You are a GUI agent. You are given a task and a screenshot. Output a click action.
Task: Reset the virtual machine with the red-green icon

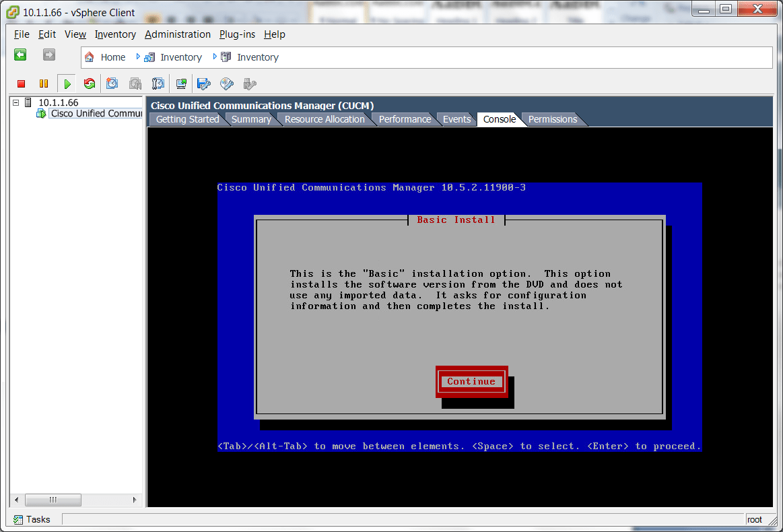click(x=90, y=84)
